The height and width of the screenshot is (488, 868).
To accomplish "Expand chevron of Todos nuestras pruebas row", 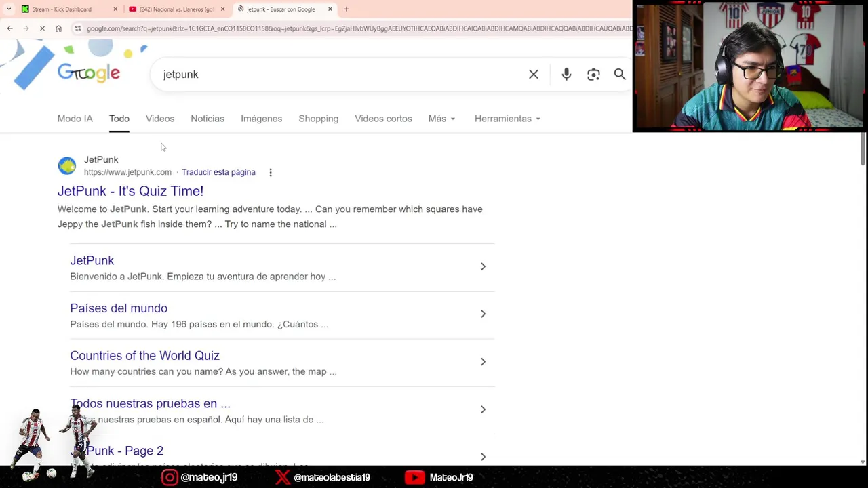I will [483, 409].
